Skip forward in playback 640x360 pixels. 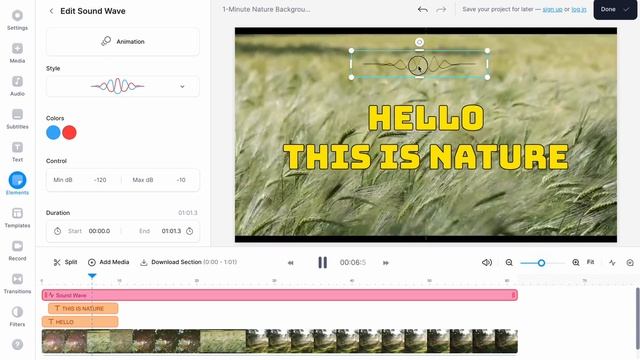tap(386, 263)
